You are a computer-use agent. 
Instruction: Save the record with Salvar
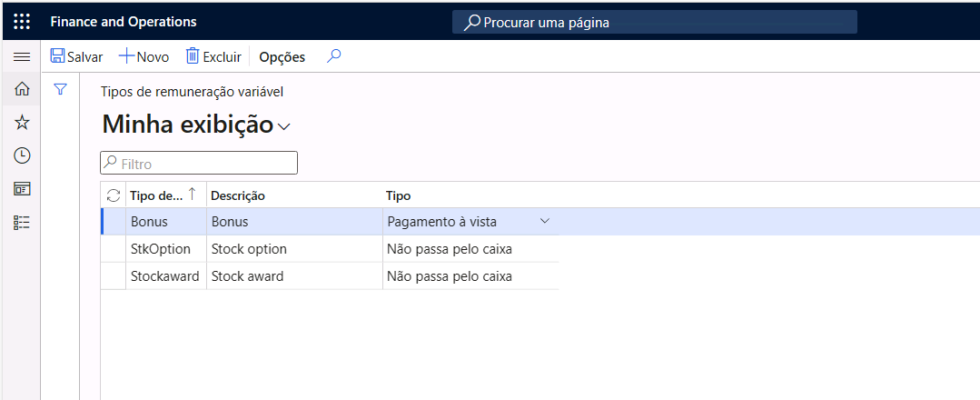point(76,56)
